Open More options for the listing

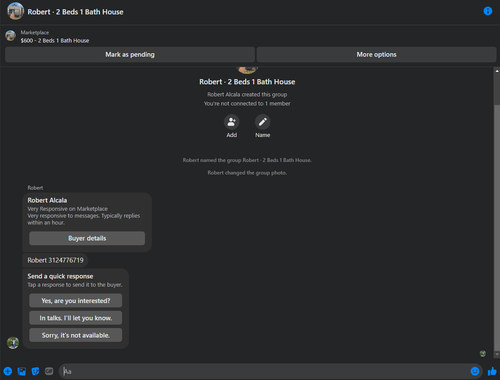click(376, 54)
